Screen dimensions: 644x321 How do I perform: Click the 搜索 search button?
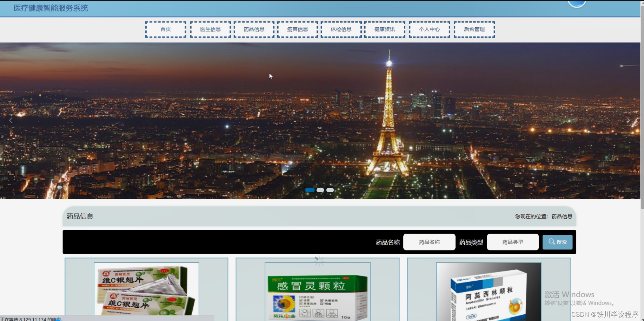(x=557, y=242)
